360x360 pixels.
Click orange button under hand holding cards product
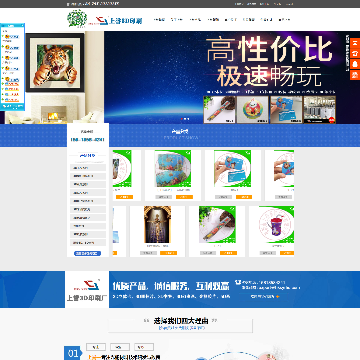click(x=244, y=197)
